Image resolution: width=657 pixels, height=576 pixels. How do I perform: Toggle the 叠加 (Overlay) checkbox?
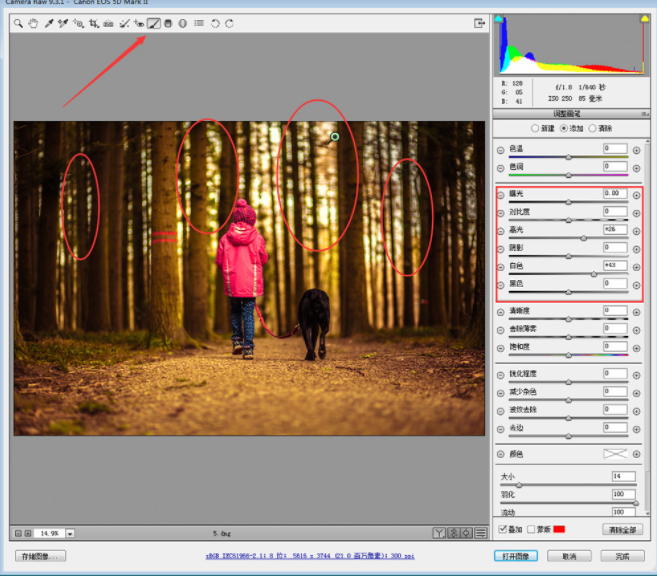503,528
